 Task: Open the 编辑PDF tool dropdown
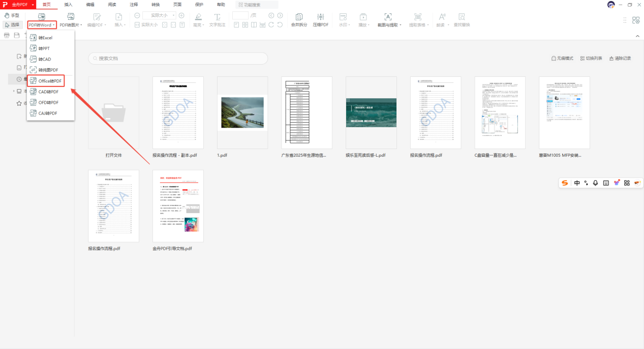point(97,24)
